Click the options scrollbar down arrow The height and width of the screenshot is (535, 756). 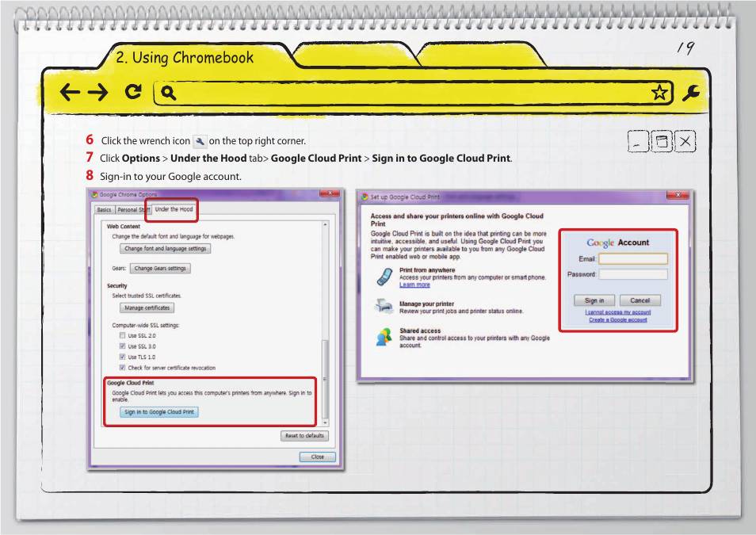point(326,422)
